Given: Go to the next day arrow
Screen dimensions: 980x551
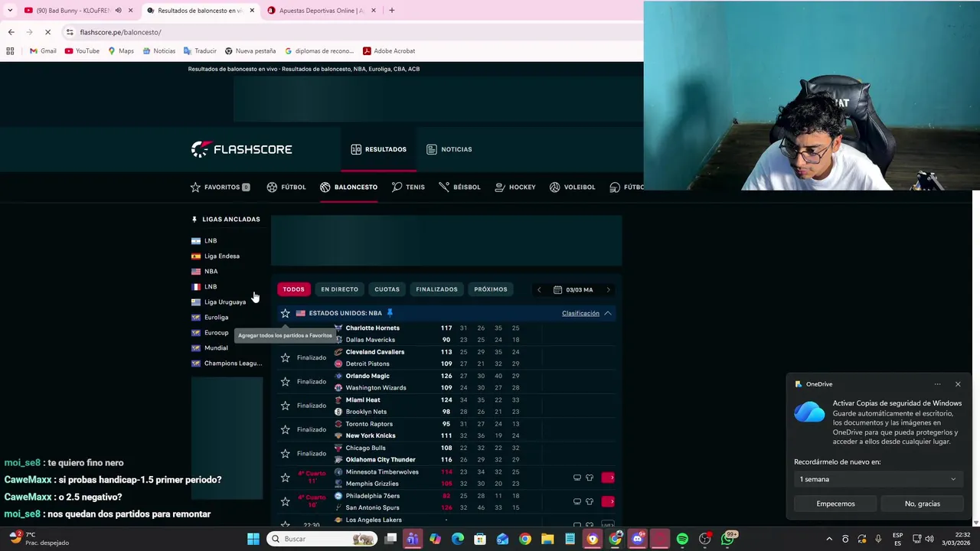Looking at the screenshot, I should point(608,290).
